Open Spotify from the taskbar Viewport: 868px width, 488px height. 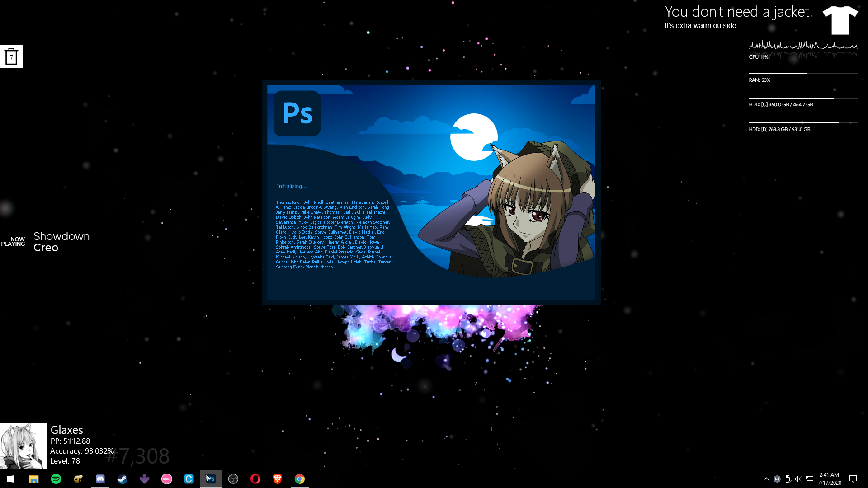pyautogui.click(x=56, y=479)
